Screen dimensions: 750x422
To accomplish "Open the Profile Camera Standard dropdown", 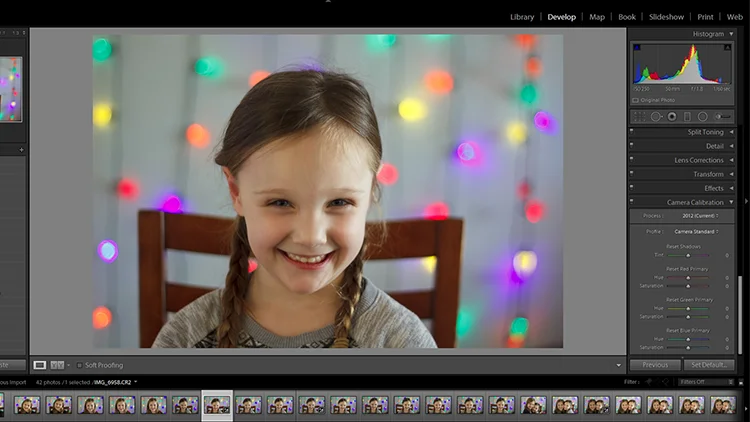I will pyautogui.click(x=696, y=232).
